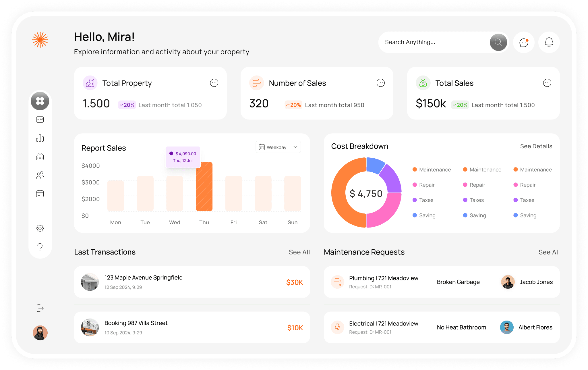Open the Dashboard grid icon in the sidebar
Viewport: 588px width, 370px height.
40,101
